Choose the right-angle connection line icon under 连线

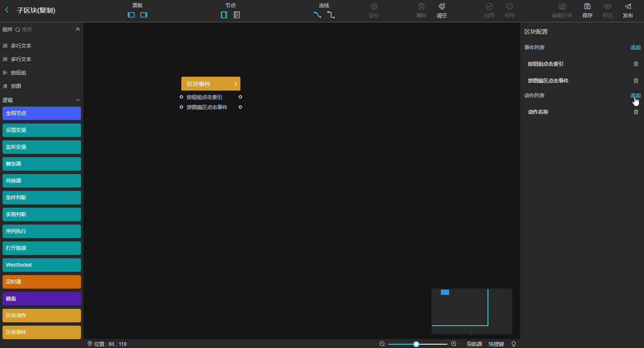331,15
